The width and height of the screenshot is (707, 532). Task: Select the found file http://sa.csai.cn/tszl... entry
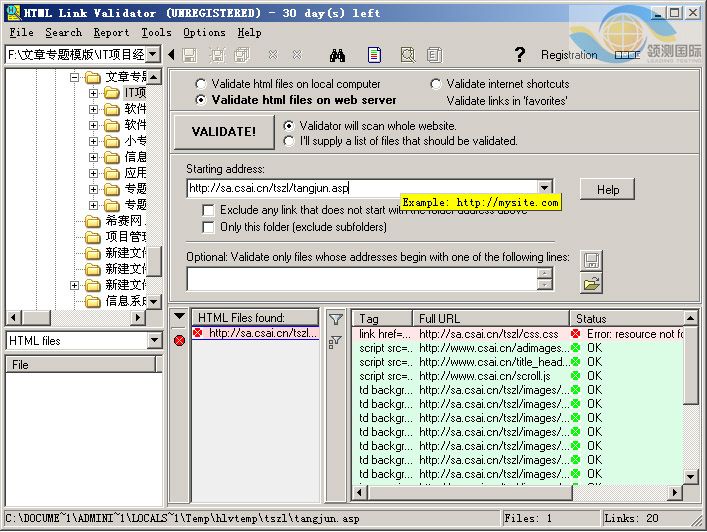click(256, 333)
